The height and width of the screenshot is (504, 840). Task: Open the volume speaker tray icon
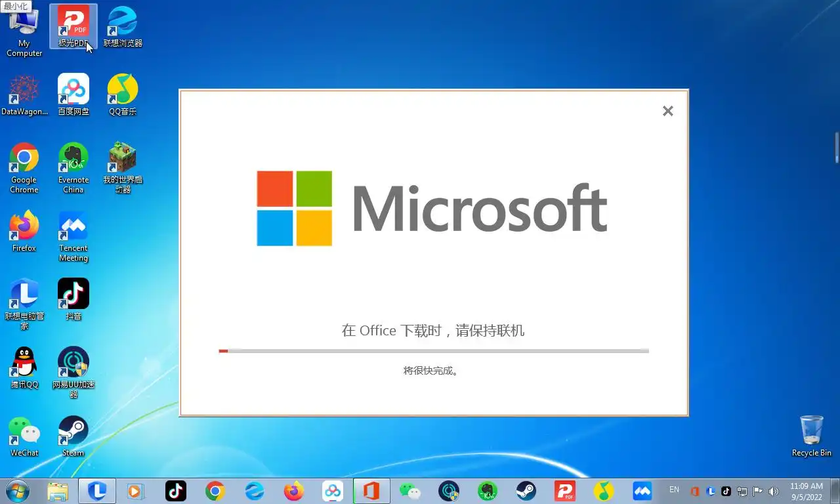pos(774,491)
